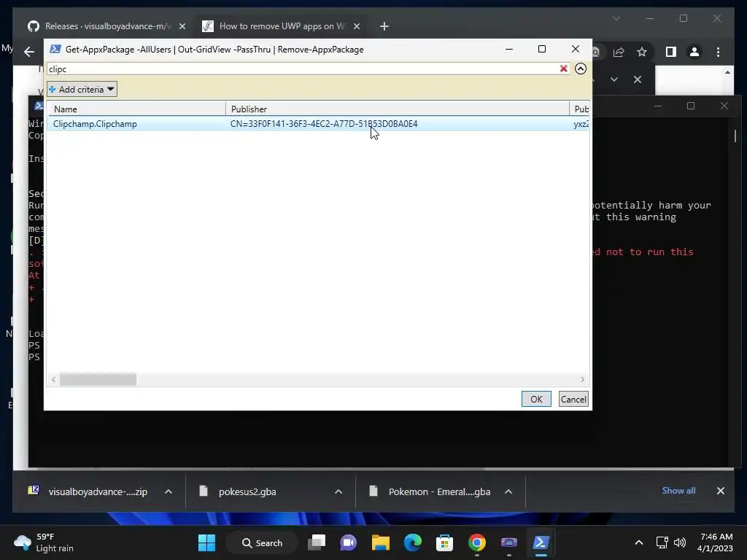The image size is (747, 560).
Task: Open the clock showing 7:46 AM
Action: (x=715, y=542)
